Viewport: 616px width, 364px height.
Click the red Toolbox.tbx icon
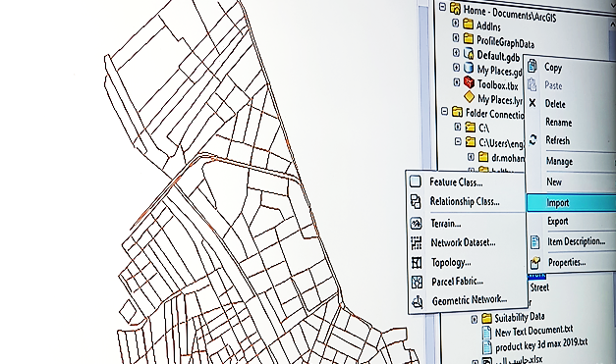(x=469, y=82)
